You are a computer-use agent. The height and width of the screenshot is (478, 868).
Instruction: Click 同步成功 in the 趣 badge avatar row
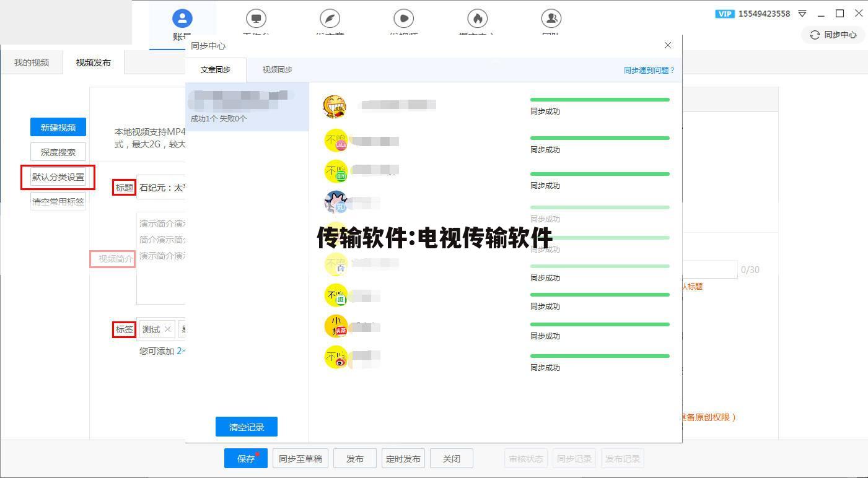pyautogui.click(x=545, y=306)
